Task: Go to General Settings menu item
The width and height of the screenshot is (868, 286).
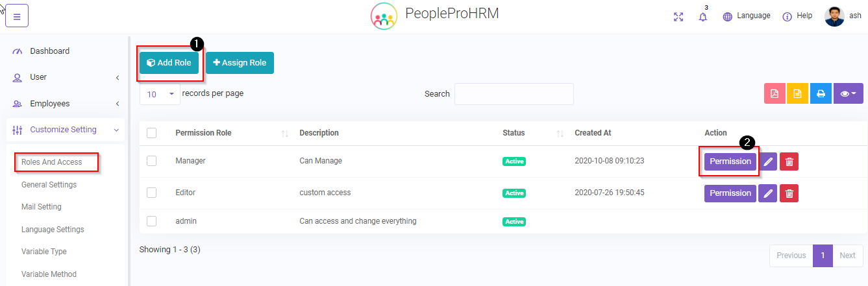Action: pyautogui.click(x=49, y=185)
